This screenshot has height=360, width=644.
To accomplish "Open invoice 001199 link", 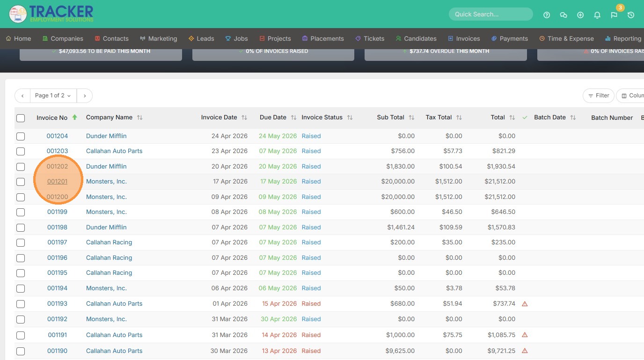I will pyautogui.click(x=57, y=212).
